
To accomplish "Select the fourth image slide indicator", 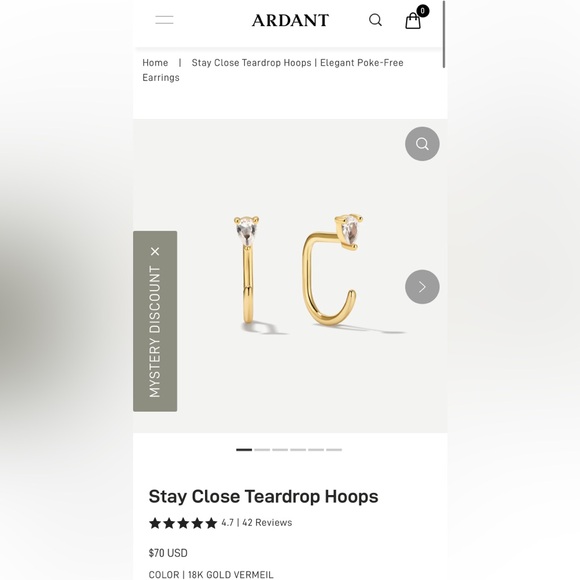I will pyautogui.click(x=298, y=450).
